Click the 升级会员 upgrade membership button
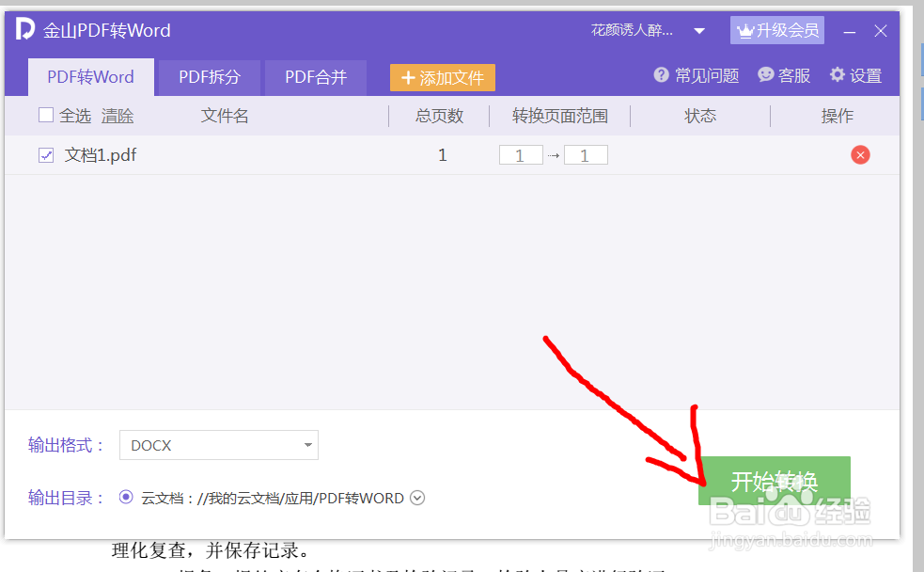Image resolution: width=924 pixels, height=572 pixels. coord(776,30)
